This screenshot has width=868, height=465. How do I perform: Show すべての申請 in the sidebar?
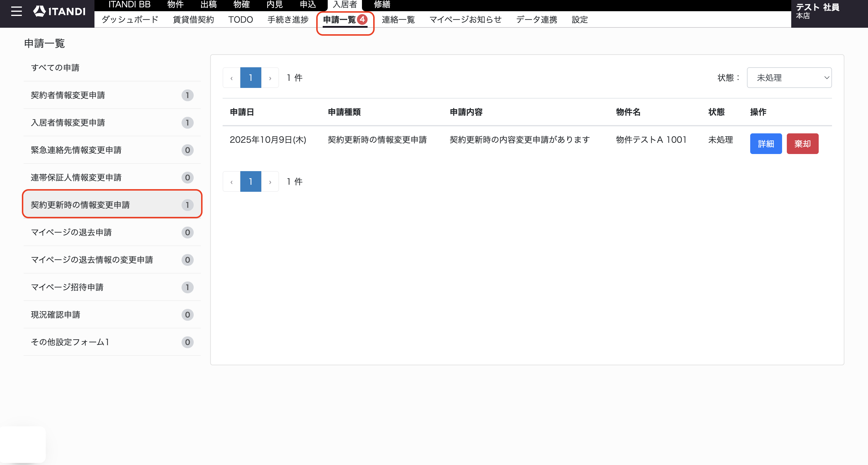112,68
